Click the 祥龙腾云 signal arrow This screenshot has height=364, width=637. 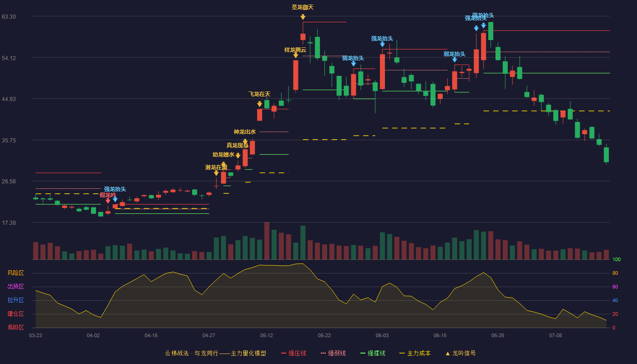point(295,56)
